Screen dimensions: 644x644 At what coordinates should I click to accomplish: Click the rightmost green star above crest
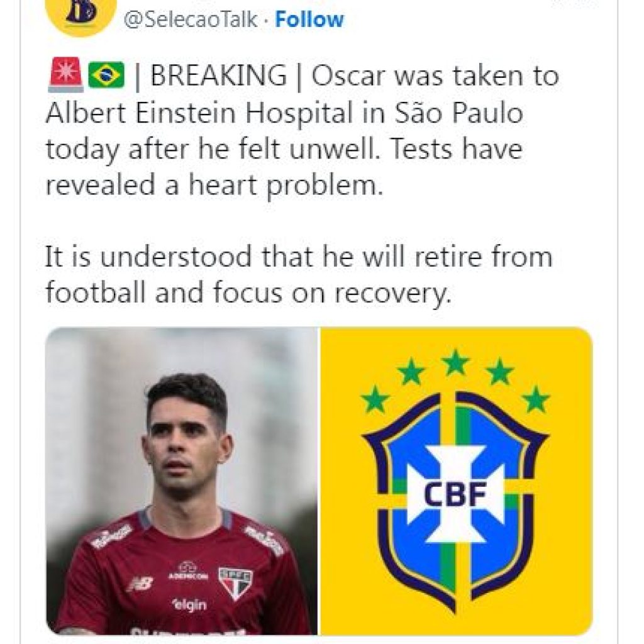point(535,399)
